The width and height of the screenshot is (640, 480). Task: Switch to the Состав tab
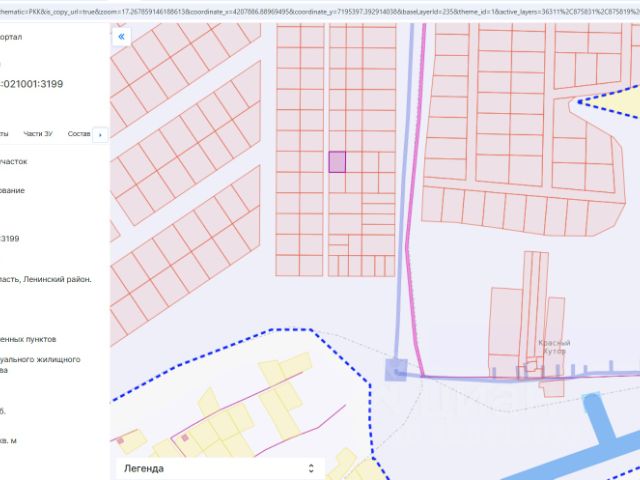[x=79, y=134]
